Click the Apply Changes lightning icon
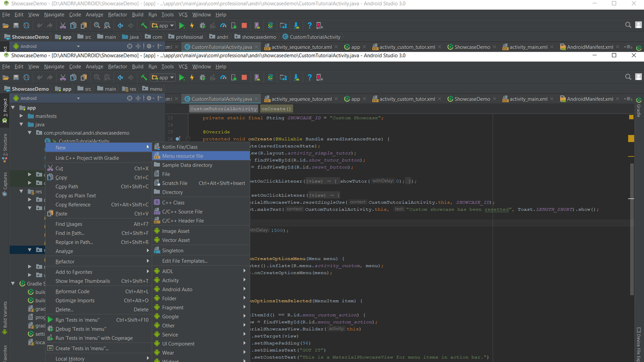This screenshot has height=362, width=644. click(192, 77)
